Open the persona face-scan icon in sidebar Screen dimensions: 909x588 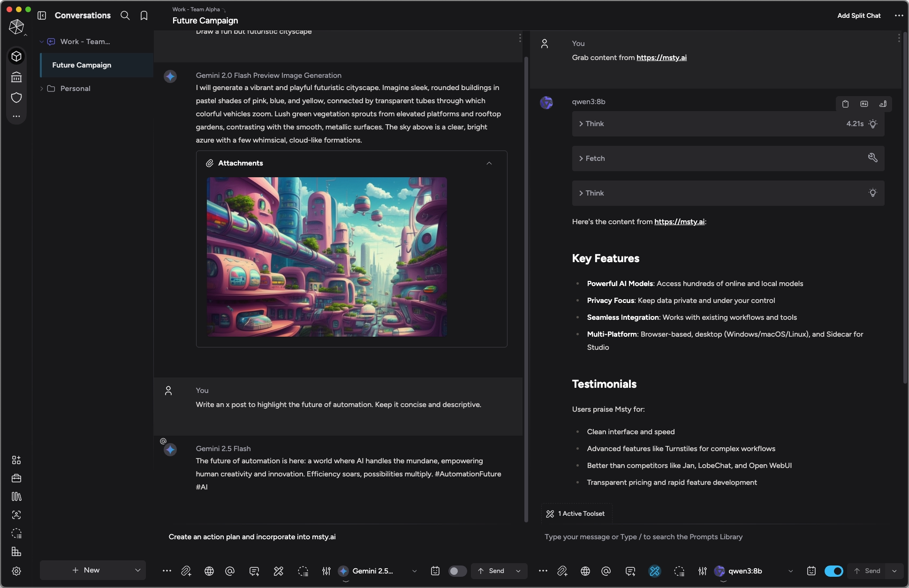tap(16, 515)
